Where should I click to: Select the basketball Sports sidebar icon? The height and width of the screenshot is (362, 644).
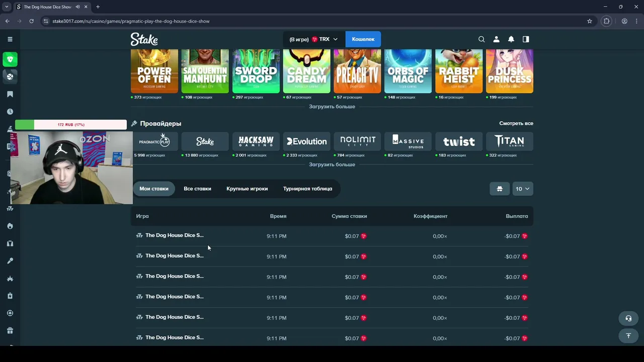[10, 76]
